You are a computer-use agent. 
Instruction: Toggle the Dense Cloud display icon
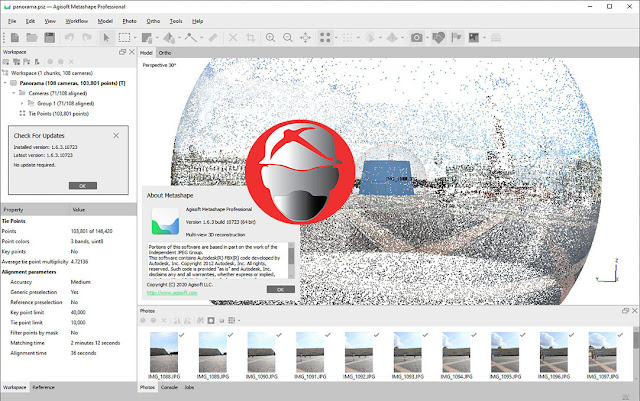(347, 38)
